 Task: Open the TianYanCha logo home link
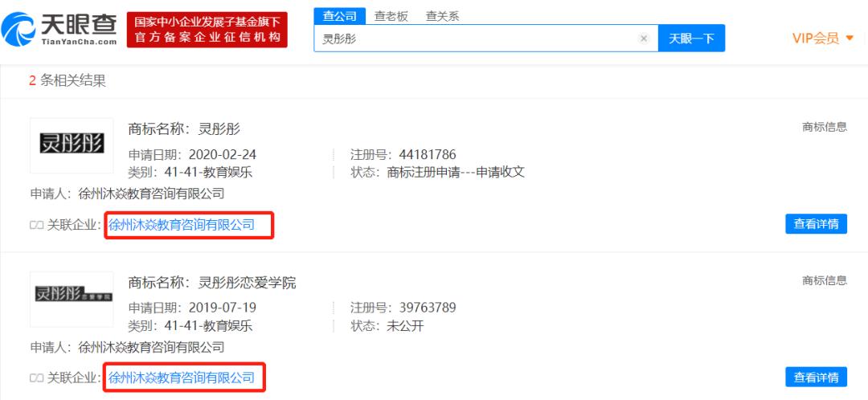coord(59,29)
